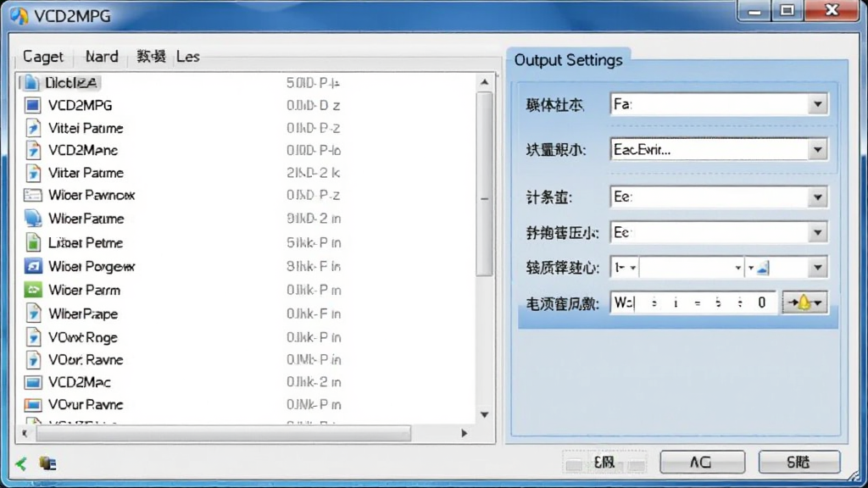This screenshot has height=488, width=868.
Task: Click the list scroll down arrow
Action: [484, 414]
